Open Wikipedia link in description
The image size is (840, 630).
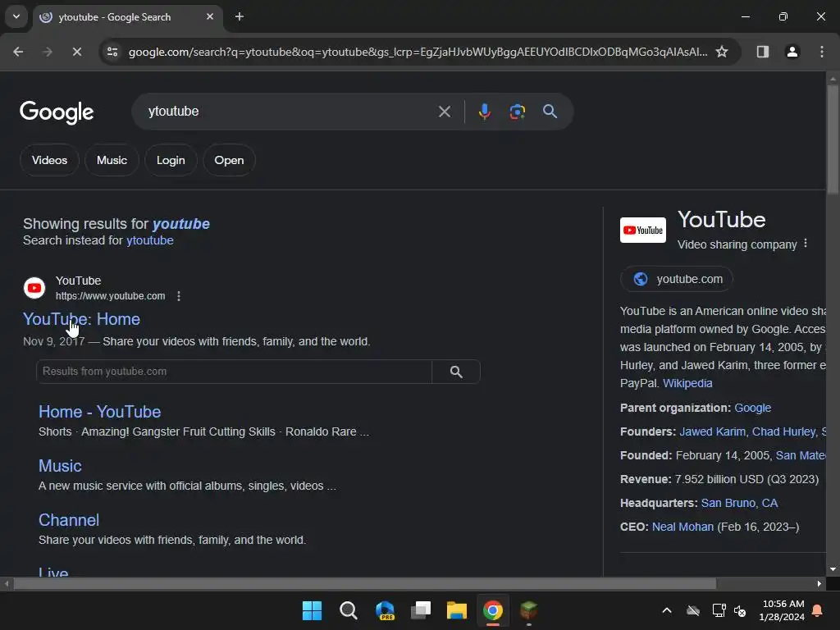coord(687,384)
